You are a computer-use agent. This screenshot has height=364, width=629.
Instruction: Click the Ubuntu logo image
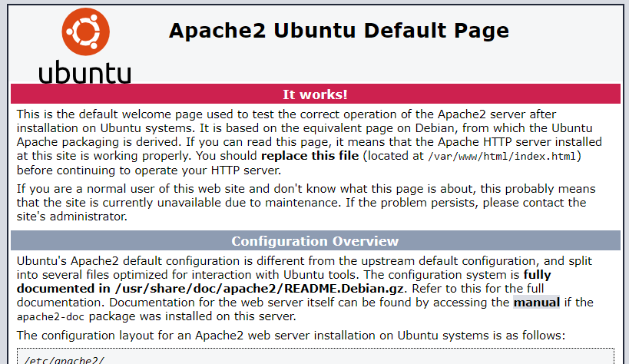point(85,45)
